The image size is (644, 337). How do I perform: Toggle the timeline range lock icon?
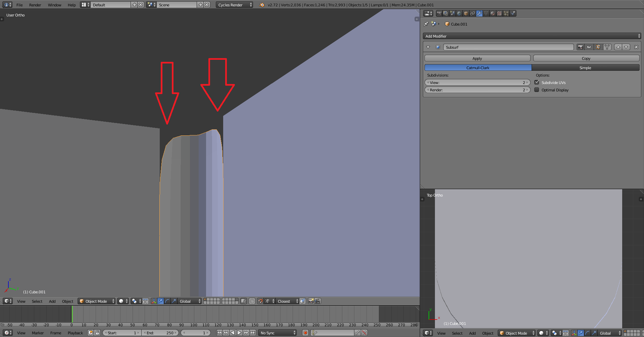[x=97, y=333]
